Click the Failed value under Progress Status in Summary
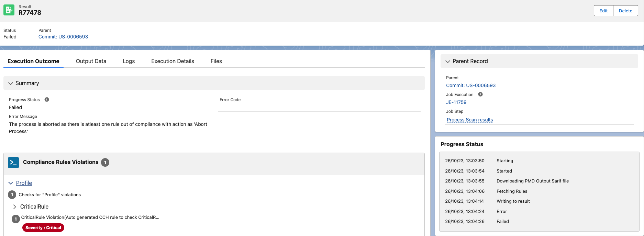 (15, 107)
